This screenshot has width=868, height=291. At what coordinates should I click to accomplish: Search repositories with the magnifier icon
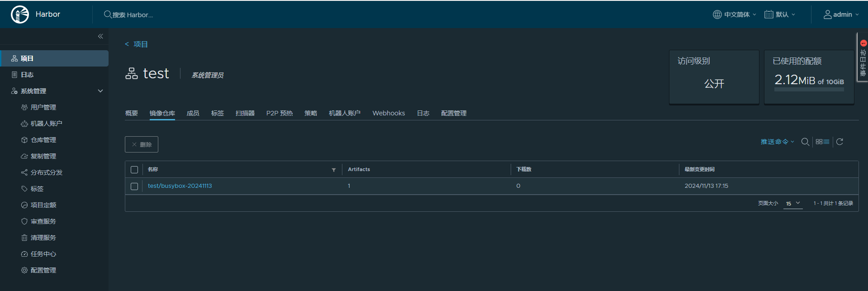(x=805, y=142)
